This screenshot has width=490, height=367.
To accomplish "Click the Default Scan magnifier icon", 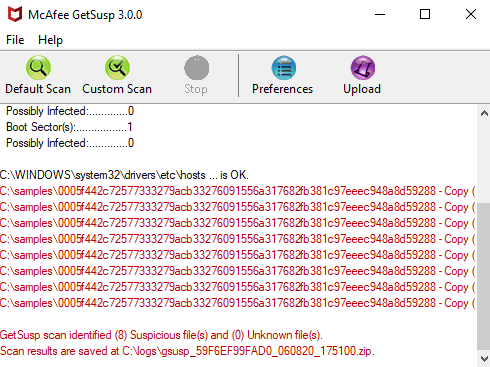I will tap(38, 68).
